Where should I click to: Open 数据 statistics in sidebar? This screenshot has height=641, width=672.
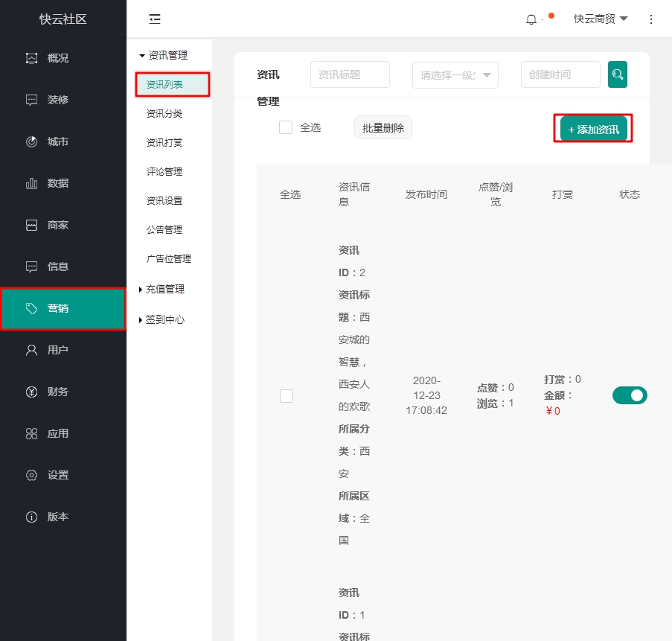click(x=57, y=183)
